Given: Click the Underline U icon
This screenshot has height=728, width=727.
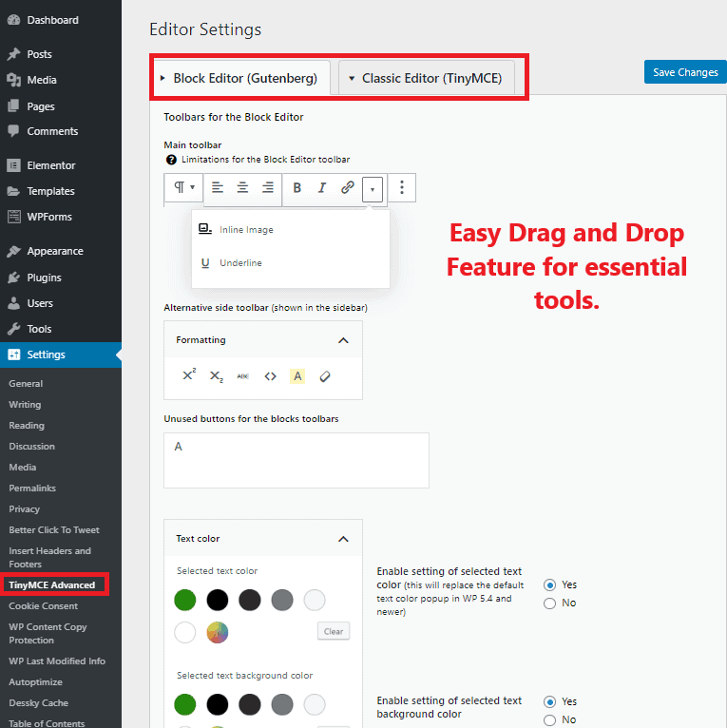Looking at the screenshot, I should [x=205, y=263].
